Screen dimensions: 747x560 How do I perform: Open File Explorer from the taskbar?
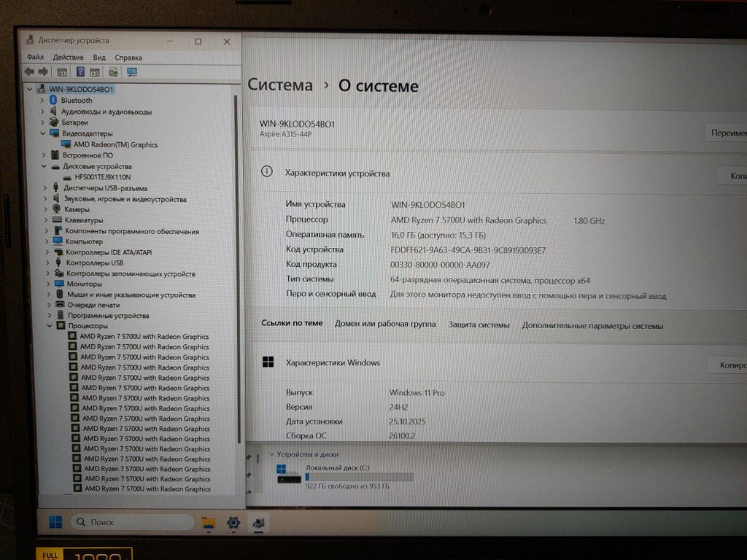[x=209, y=522]
